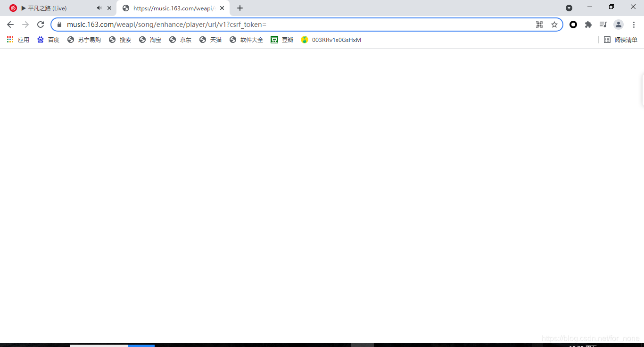Open the media control button
This screenshot has height=347, width=644.
603,25
